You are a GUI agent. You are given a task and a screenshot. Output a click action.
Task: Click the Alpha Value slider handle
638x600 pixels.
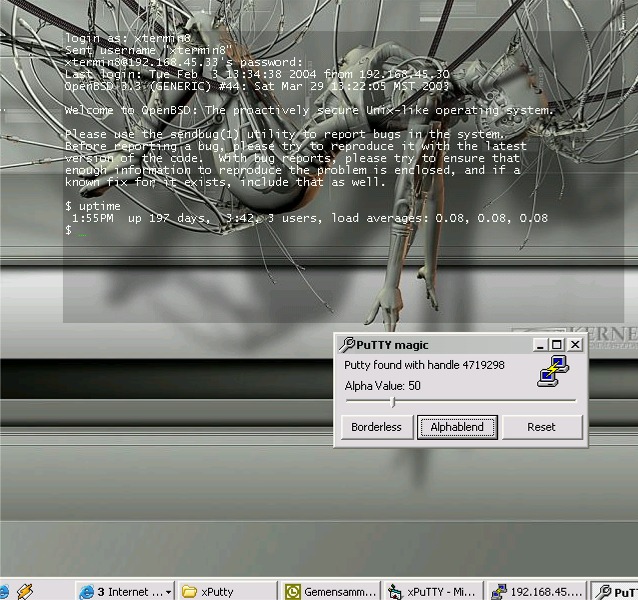click(x=393, y=402)
